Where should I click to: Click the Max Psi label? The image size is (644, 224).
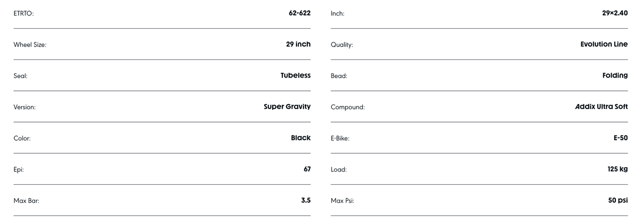pyautogui.click(x=342, y=201)
